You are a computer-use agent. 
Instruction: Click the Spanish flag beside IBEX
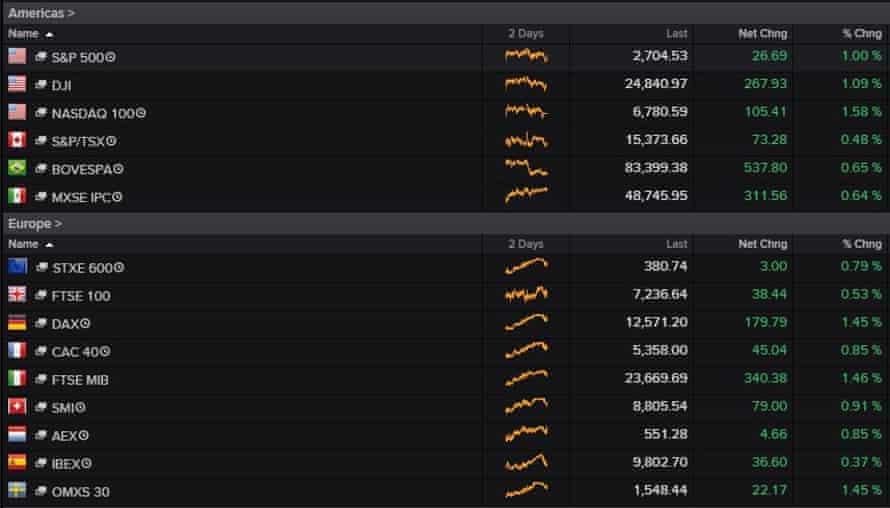(17, 463)
